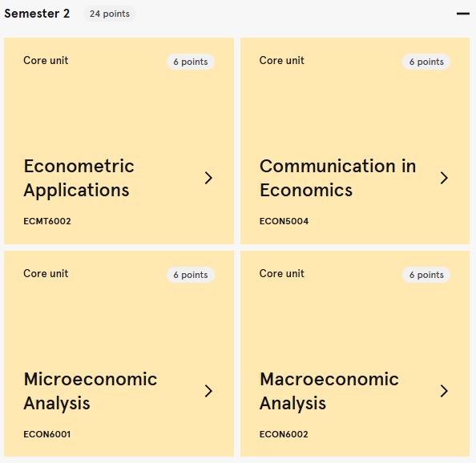
Task: Open the Macroeconomic Analysis unit title
Action: [329, 391]
